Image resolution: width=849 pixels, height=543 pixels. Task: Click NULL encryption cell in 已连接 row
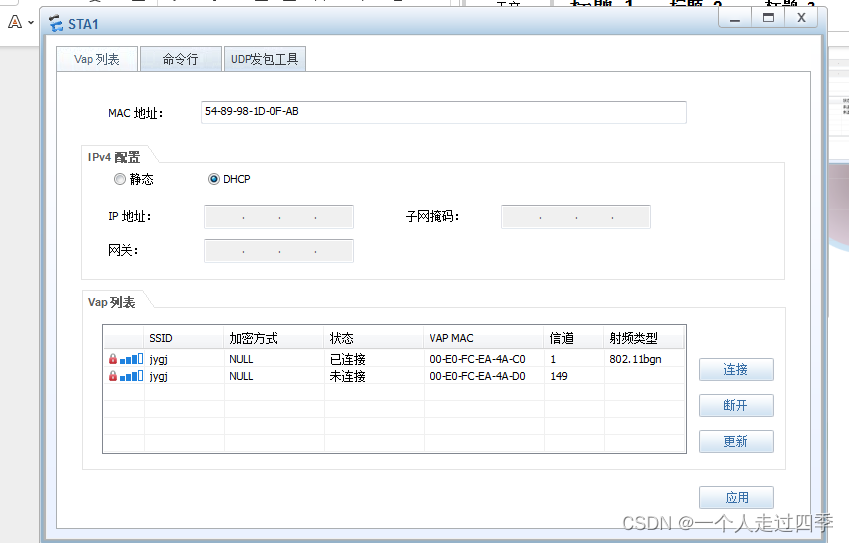coord(241,359)
